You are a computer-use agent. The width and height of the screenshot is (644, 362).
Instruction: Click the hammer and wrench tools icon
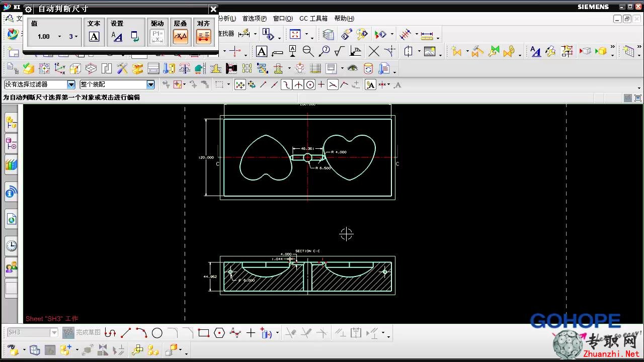click(122, 68)
